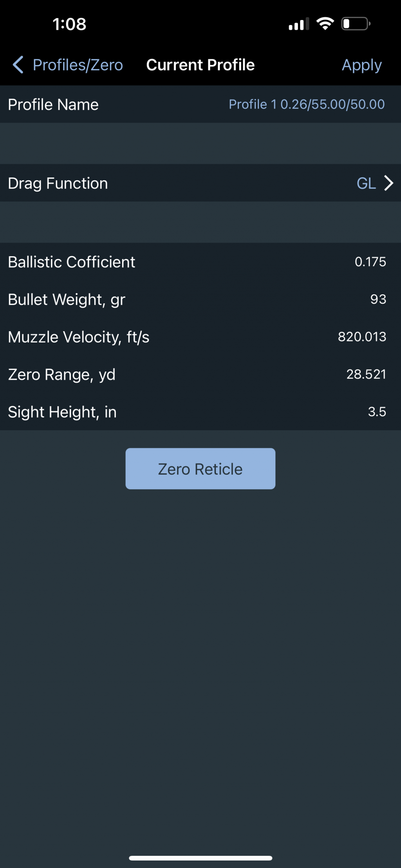The image size is (401, 868).
Task: Tap the battery status icon
Action: pos(356,24)
